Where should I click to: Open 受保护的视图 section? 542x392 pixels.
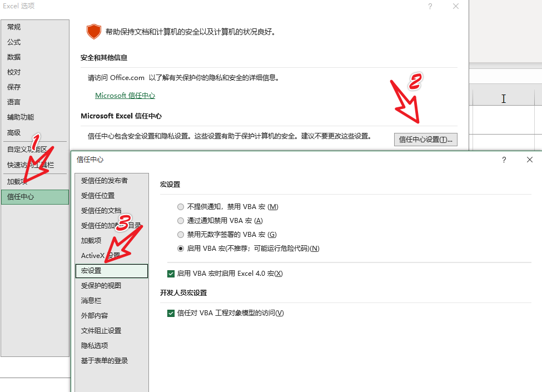[x=112, y=286]
